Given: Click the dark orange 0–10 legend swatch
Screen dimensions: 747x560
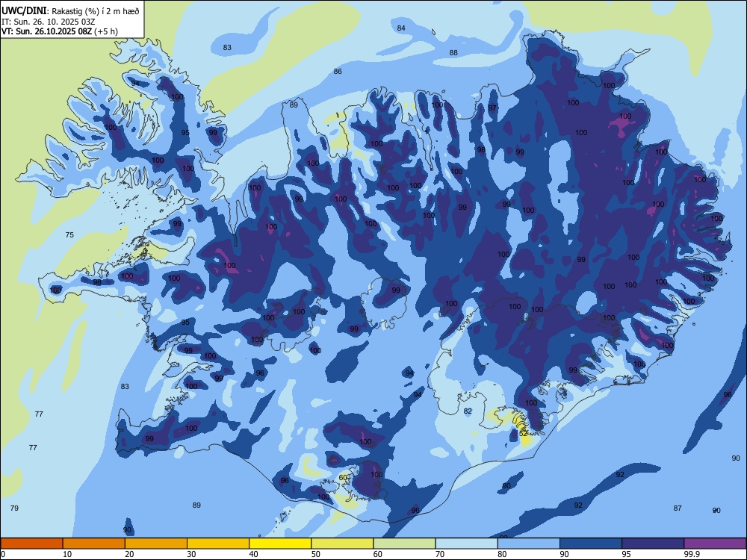Looking at the screenshot, I should 31,544.
